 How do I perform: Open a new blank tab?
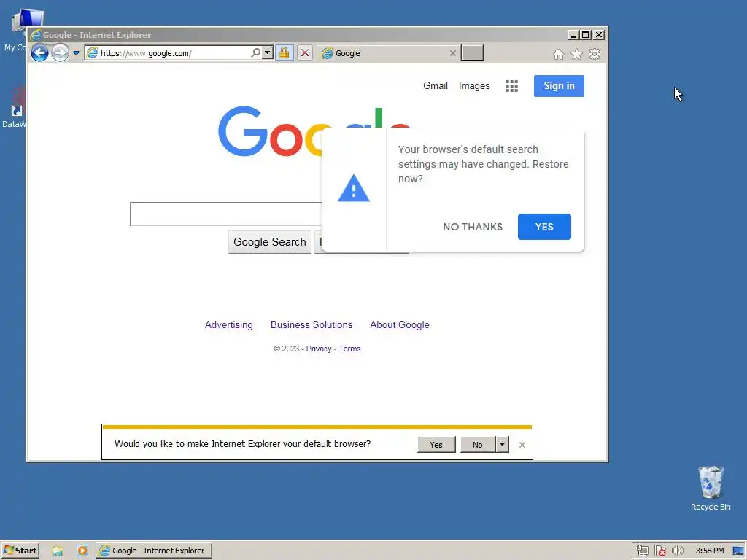[x=472, y=52]
